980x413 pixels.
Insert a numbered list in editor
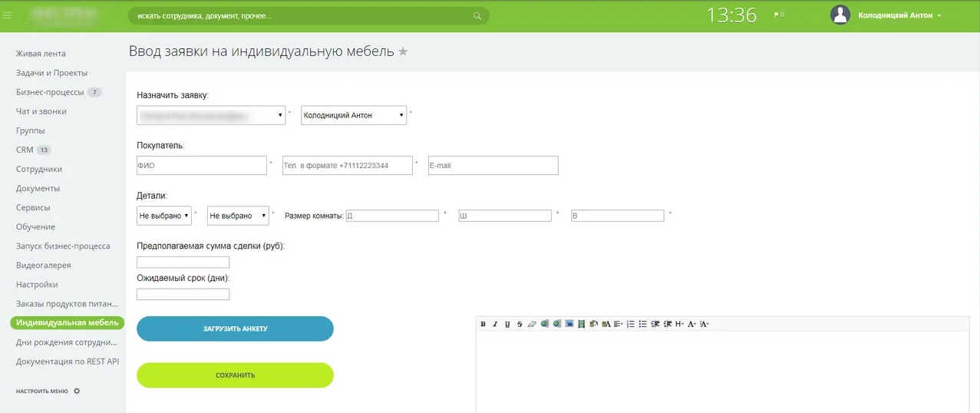[631, 324]
